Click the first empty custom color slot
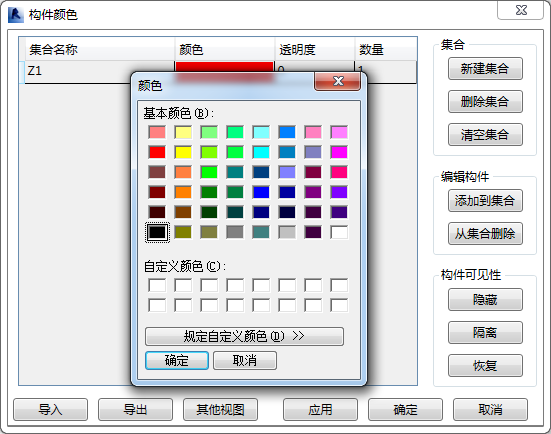Viewport: 551px width, 434px height. tap(157, 285)
